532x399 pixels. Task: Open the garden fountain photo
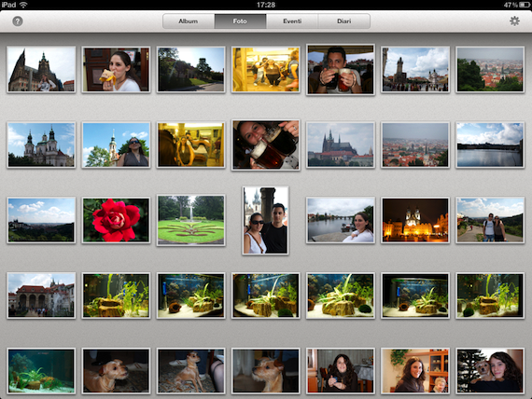(191, 220)
